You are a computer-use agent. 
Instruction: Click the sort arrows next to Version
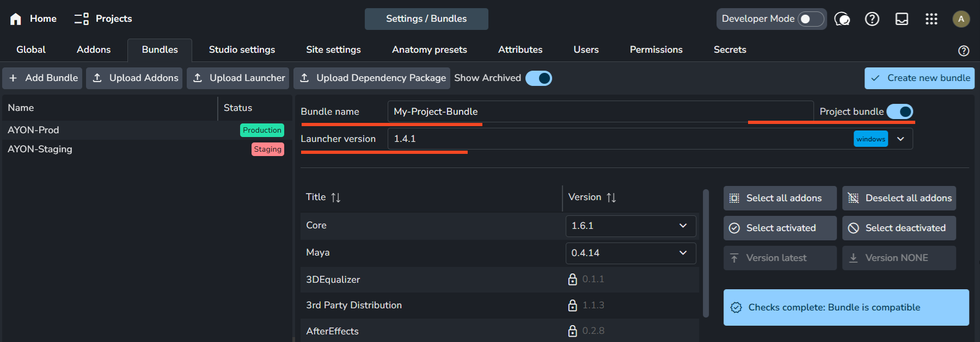click(x=611, y=197)
